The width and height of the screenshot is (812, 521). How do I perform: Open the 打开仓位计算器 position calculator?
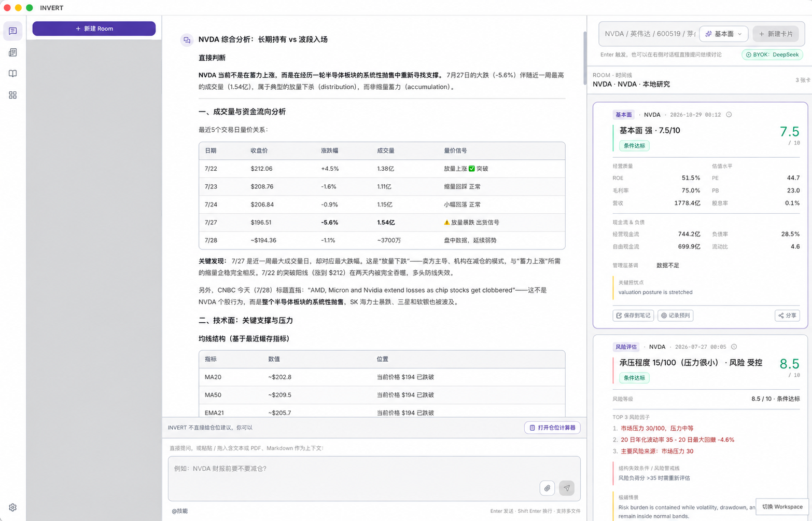point(552,428)
